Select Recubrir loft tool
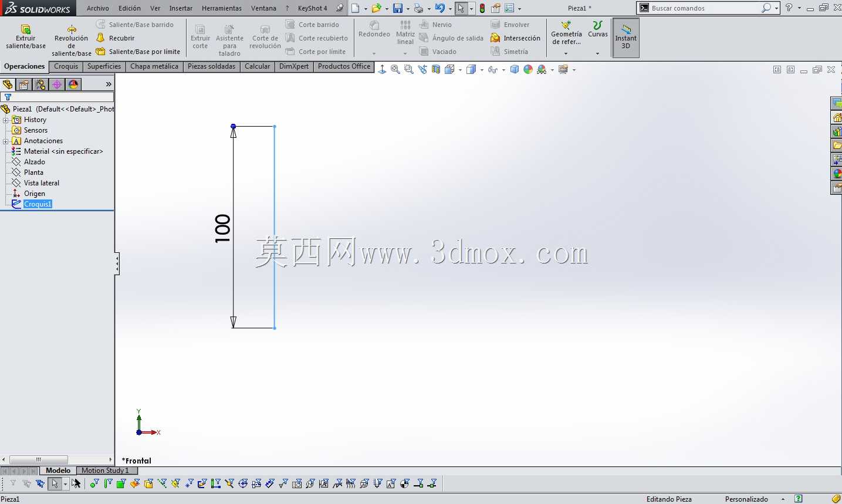The height and width of the screenshot is (504, 842). tap(116, 38)
